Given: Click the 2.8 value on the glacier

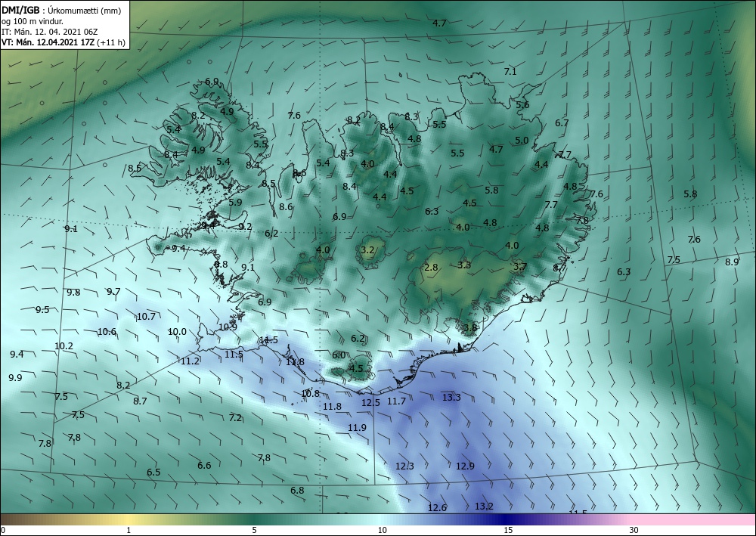Looking at the screenshot, I should coord(431,268).
